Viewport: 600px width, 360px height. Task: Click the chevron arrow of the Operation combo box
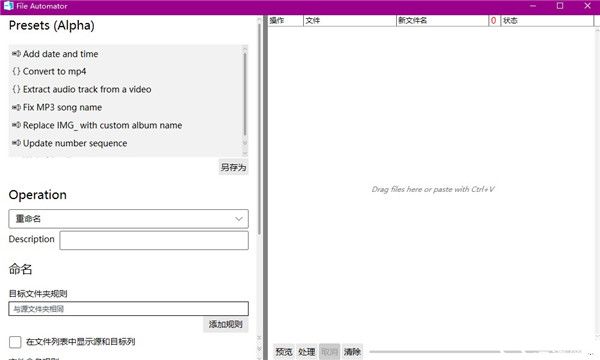[x=239, y=219]
